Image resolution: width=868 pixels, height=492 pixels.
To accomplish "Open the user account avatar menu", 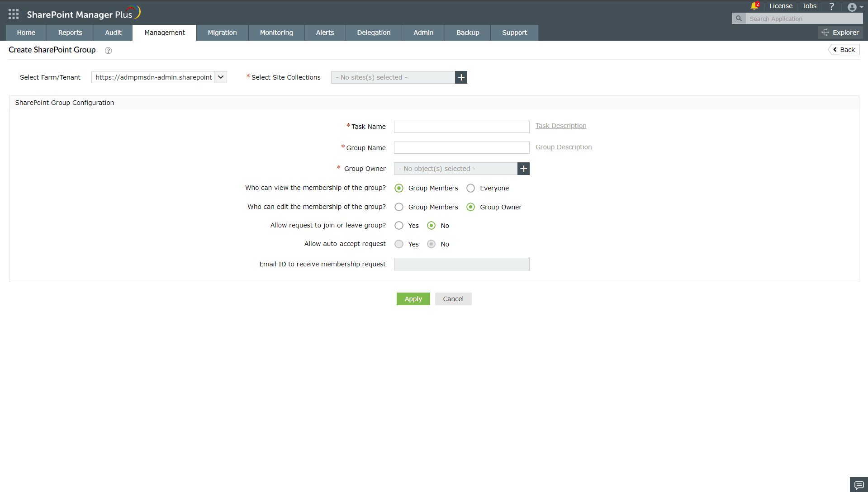I will (x=855, y=7).
